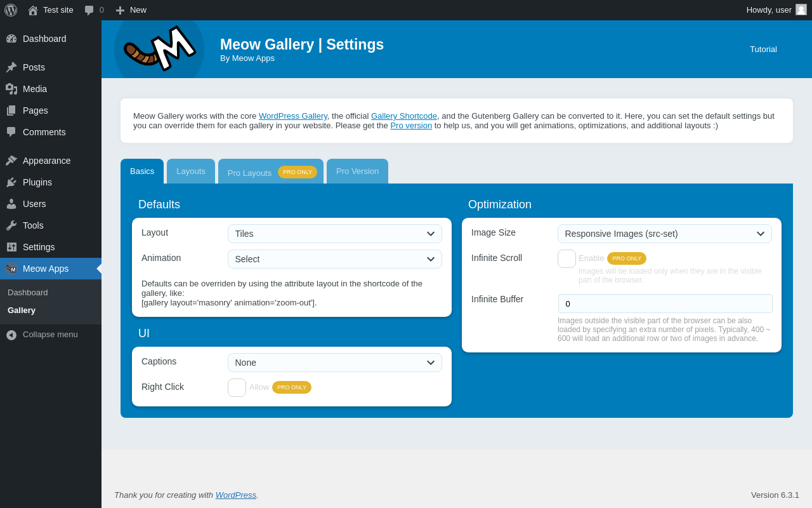
Task: Click the Meow Apps cat icon
Action: pyautogui.click(x=11, y=269)
